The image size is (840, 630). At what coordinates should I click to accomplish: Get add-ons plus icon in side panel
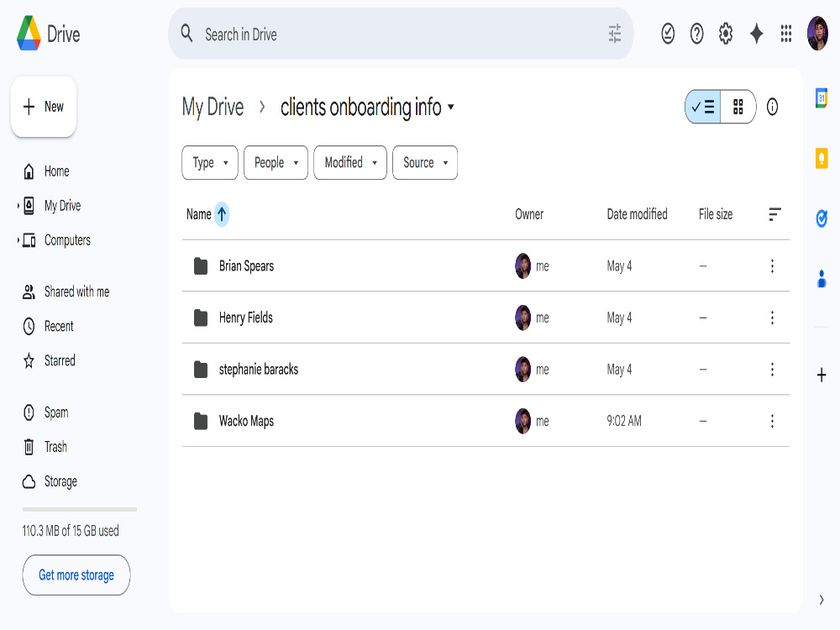(x=822, y=375)
